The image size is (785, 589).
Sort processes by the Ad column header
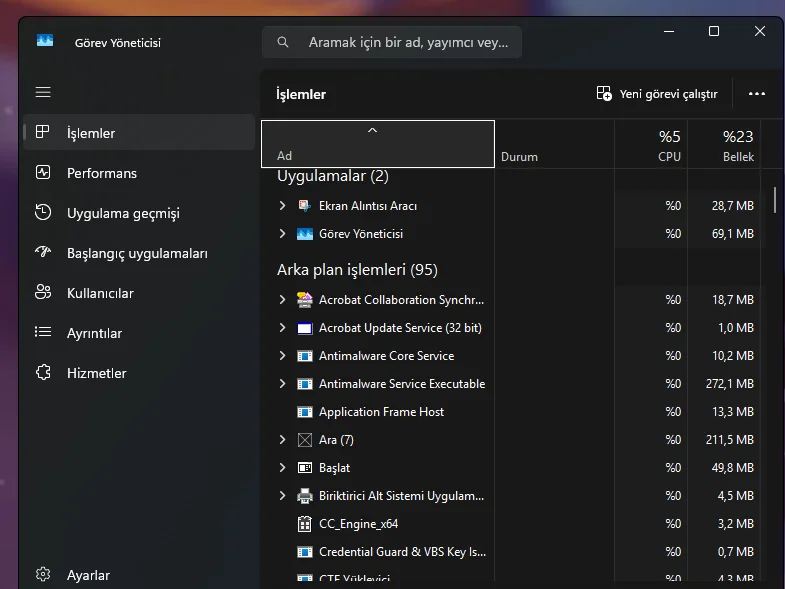click(378, 144)
